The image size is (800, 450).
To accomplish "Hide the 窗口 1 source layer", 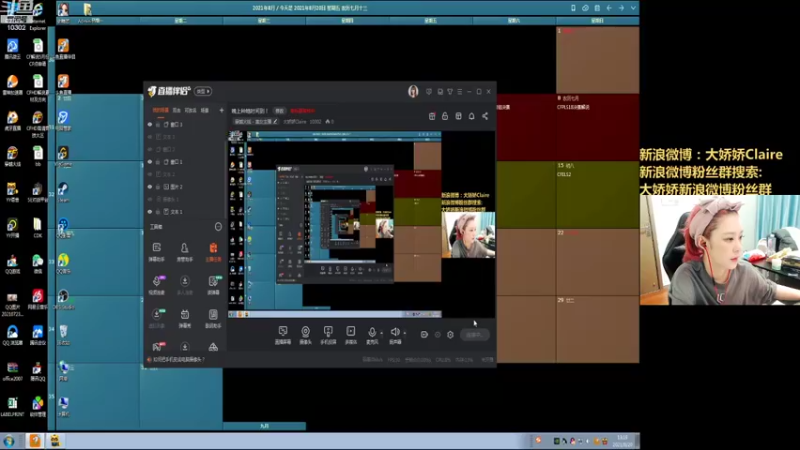I will 150,162.
